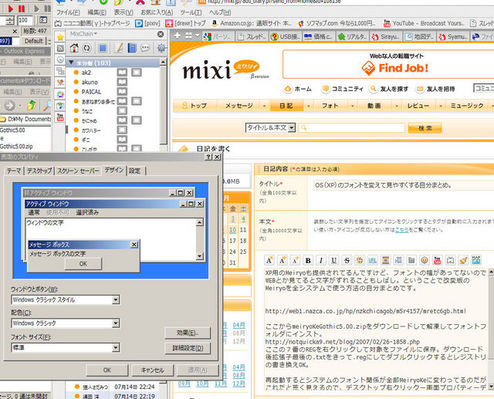494x399 pixels.
Task: Open the history clock sidebar icon
Action: pyautogui.click(x=60, y=60)
